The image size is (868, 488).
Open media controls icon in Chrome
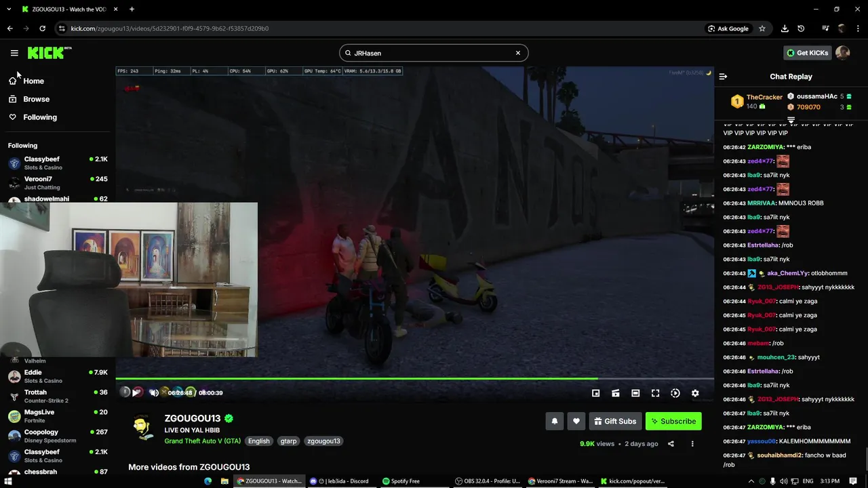point(825,28)
